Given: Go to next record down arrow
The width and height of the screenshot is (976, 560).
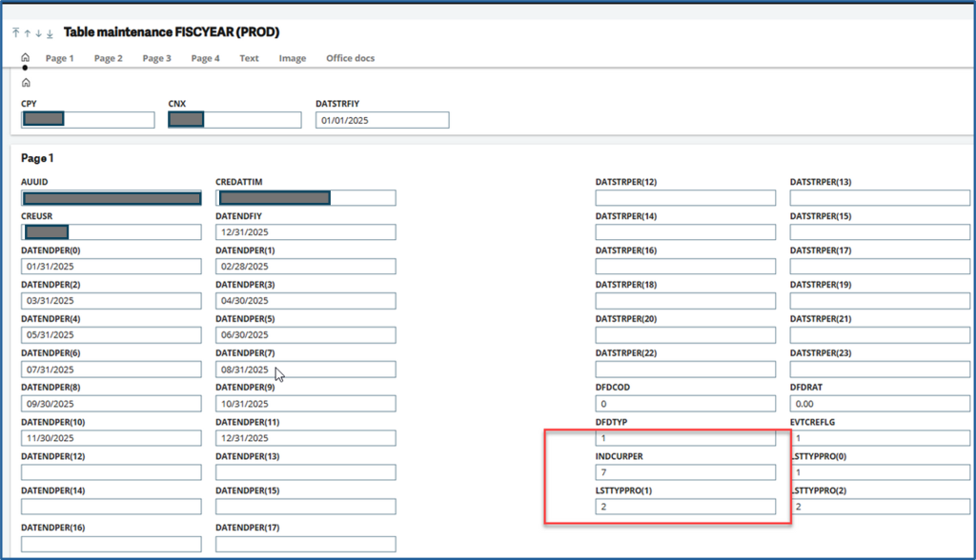Looking at the screenshot, I should click(39, 33).
